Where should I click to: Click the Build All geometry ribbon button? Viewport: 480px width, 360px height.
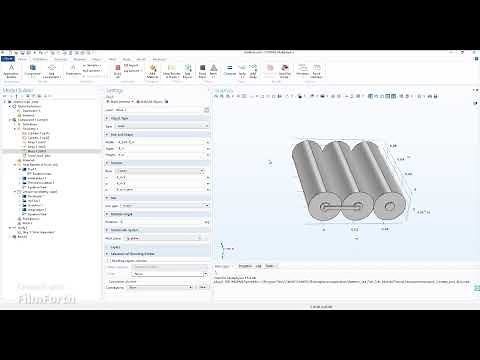click(x=117, y=71)
